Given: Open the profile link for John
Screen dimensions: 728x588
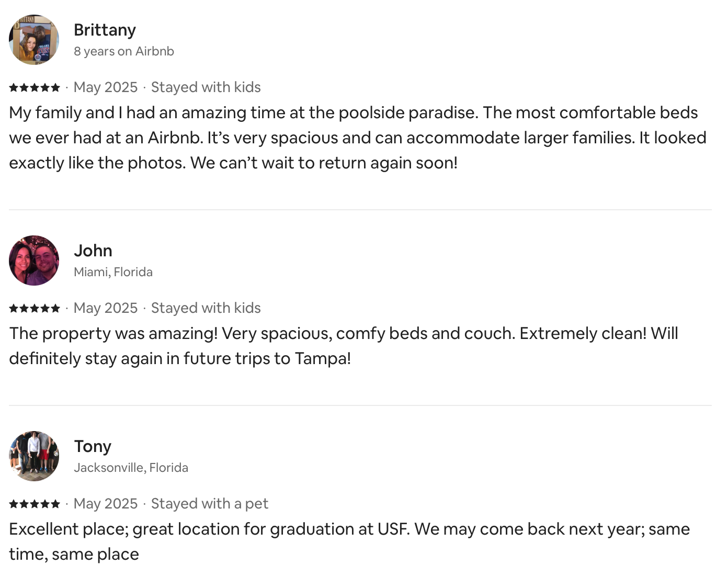Looking at the screenshot, I should [x=93, y=251].
